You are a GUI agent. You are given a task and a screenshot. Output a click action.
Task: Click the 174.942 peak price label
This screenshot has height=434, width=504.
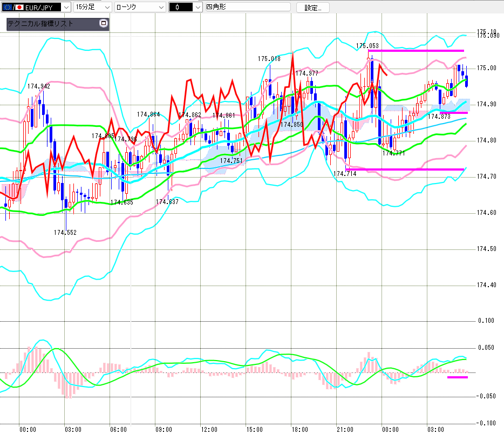point(39,87)
